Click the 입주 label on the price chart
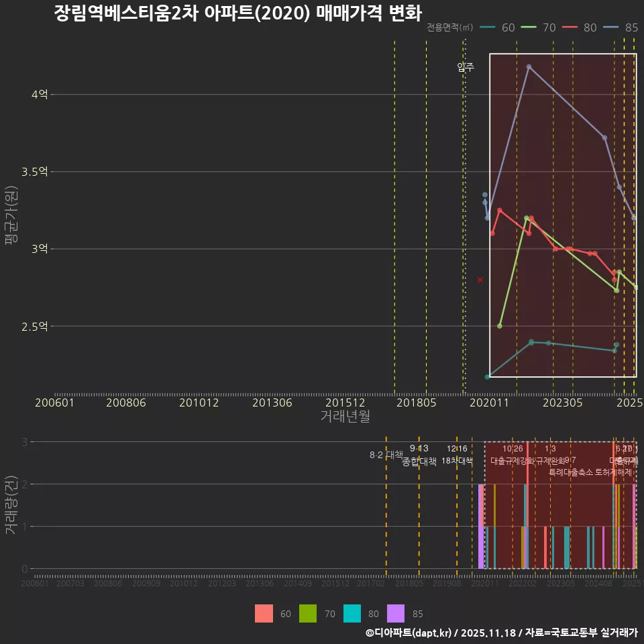Image resolution: width=644 pixels, height=644 pixels. 464,67
